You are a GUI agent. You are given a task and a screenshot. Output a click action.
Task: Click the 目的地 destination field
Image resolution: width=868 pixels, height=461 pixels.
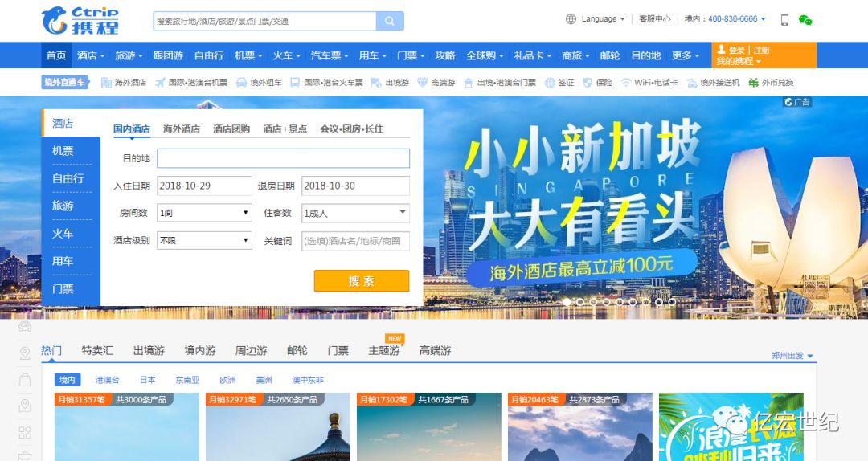tap(284, 158)
